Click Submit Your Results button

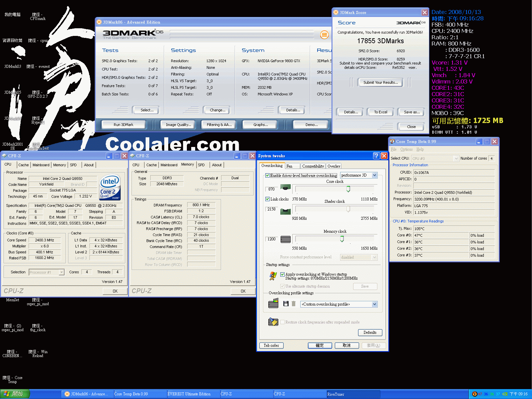tap(380, 82)
